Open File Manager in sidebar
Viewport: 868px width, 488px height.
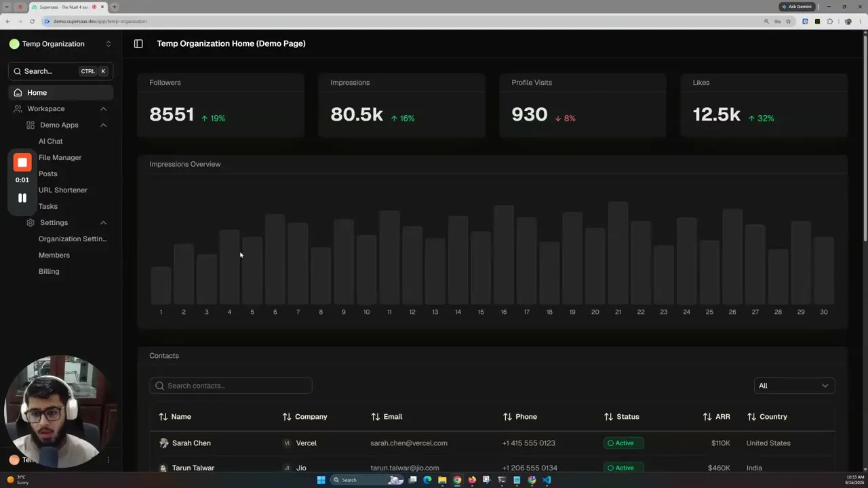(60, 158)
